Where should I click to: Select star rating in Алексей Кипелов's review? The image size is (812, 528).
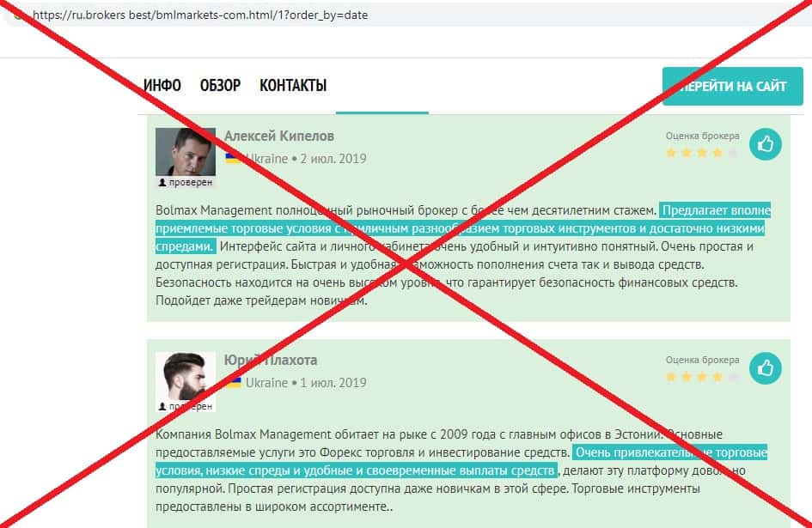[x=702, y=153]
